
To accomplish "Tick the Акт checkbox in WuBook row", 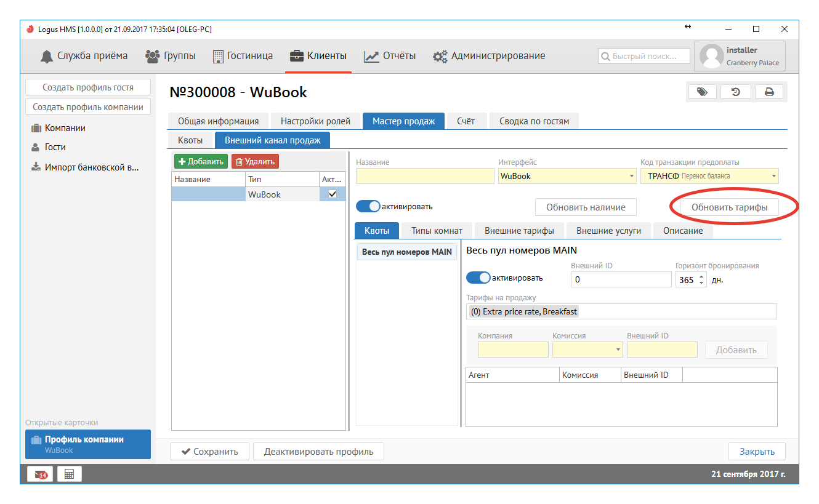I will coord(333,194).
